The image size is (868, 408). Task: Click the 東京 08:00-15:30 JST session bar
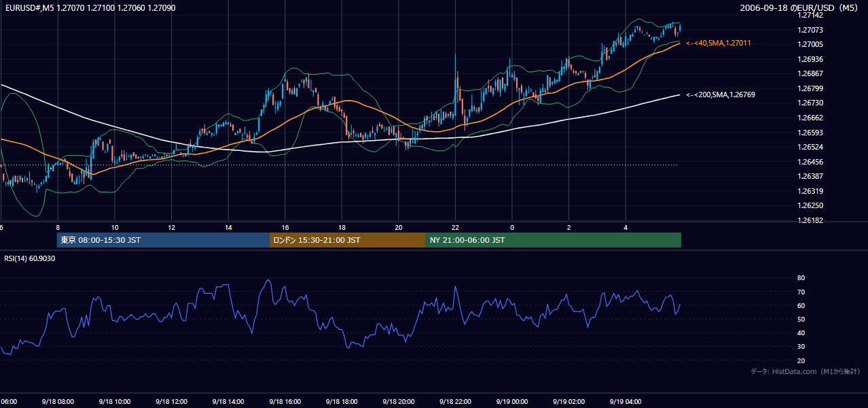[x=164, y=240]
